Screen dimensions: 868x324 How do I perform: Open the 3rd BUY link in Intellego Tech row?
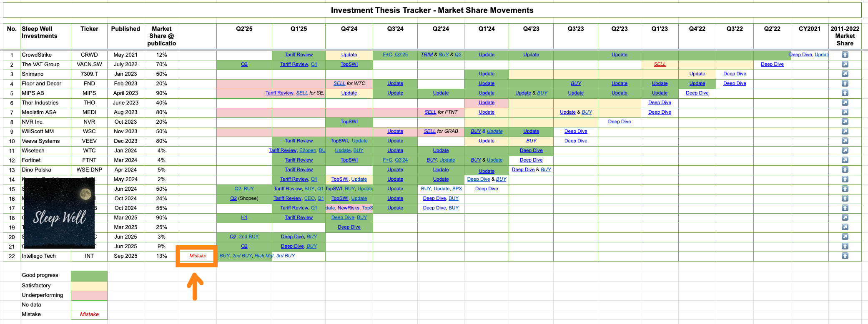click(x=286, y=256)
